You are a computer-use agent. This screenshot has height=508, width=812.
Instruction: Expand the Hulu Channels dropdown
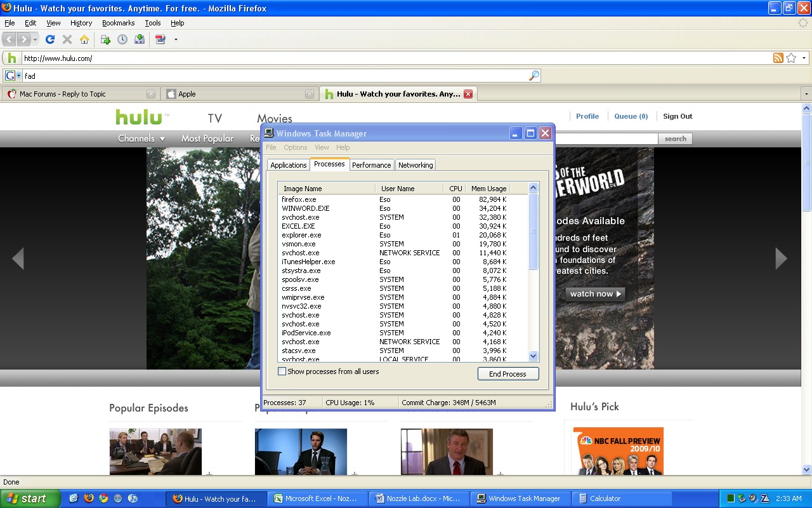pos(141,138)
